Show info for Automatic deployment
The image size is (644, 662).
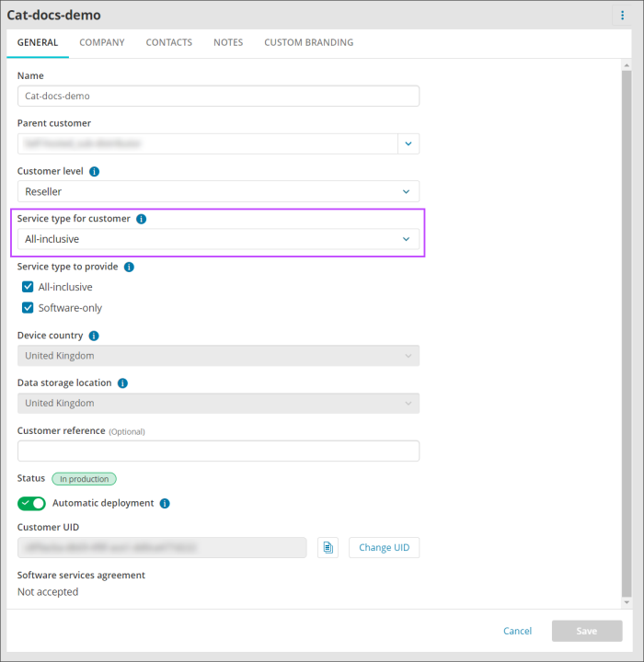165,503
